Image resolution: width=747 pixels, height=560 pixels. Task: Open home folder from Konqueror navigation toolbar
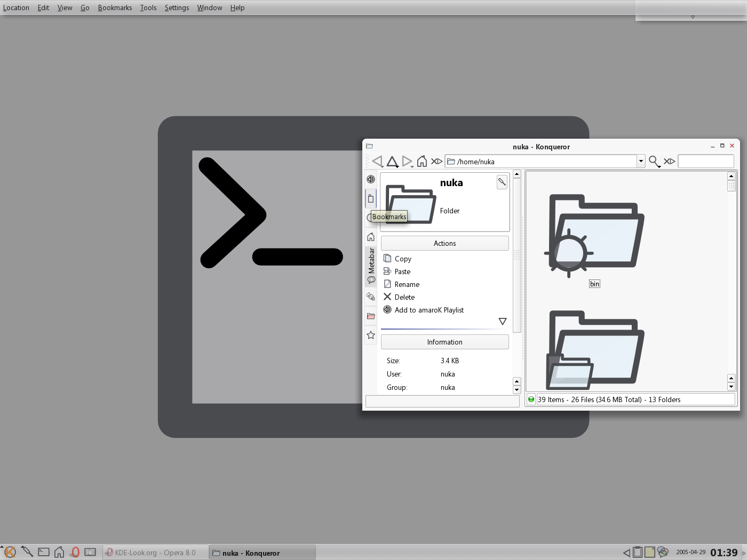tap(422, 161)
